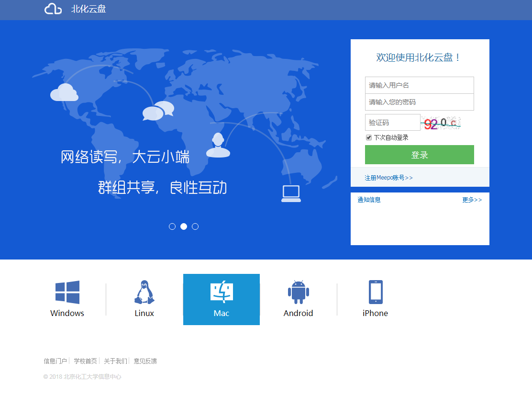Click the laptop icon on the map banner
Image resolution: width=532 pixels, height=407 pixels.
291,193
